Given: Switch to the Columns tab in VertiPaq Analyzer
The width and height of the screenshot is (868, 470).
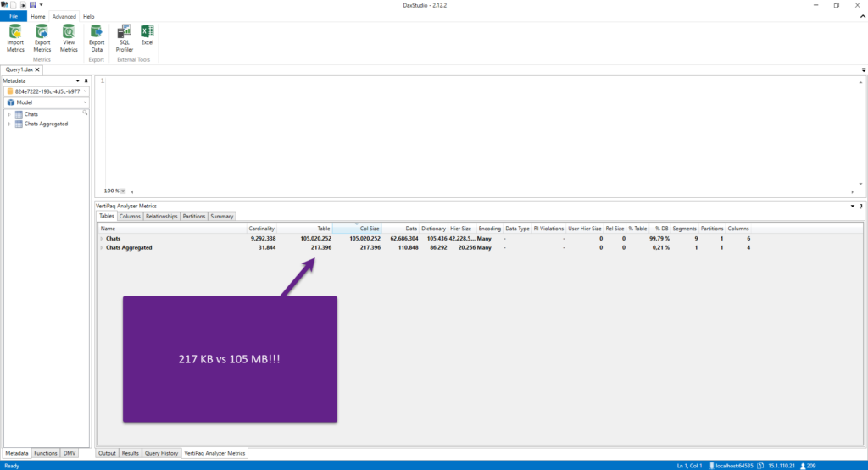Looking at the screenshot, I should coord(130,216).
